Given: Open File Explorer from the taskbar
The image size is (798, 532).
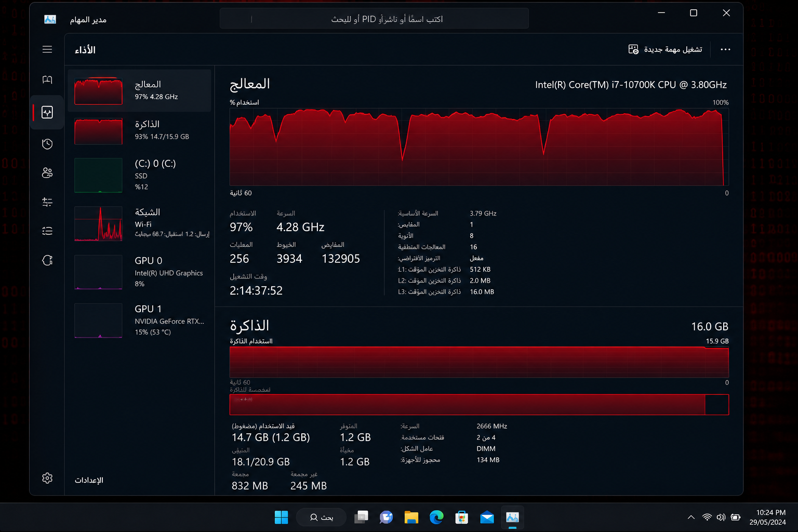Looking at the screenshot, I should 411,517.
